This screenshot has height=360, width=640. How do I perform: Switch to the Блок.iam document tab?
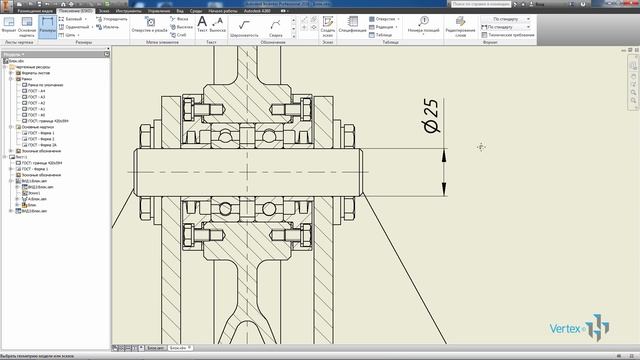click(155, 348)
